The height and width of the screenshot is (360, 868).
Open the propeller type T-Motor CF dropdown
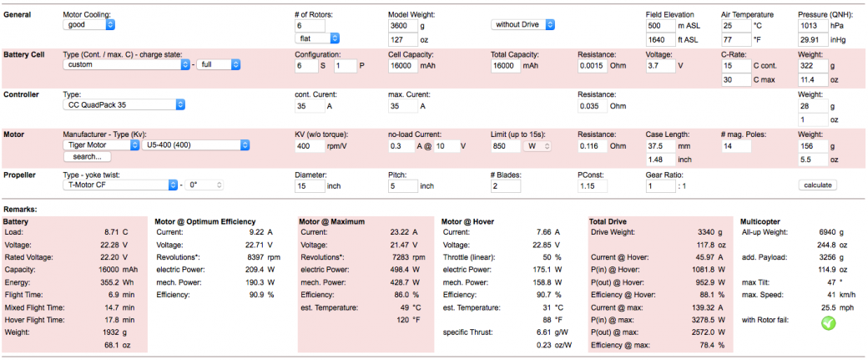pos(119,185)
